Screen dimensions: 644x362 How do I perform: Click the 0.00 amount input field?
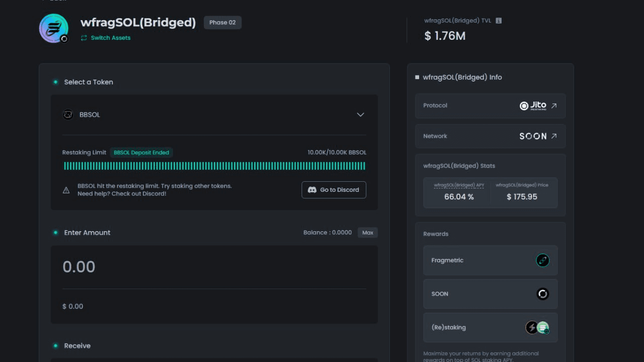click(x=214, y=267)
